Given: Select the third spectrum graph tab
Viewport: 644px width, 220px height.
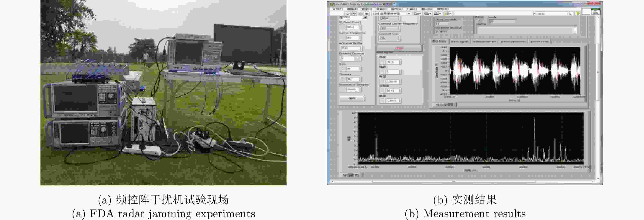Looking at the screenshot, I should pyautogui.click(x=484, y=42).
